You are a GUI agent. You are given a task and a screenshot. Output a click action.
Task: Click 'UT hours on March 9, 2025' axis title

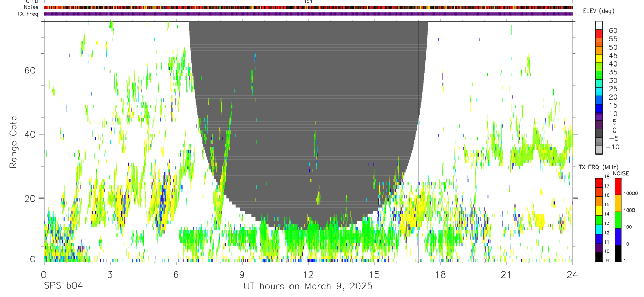(308, 286)
